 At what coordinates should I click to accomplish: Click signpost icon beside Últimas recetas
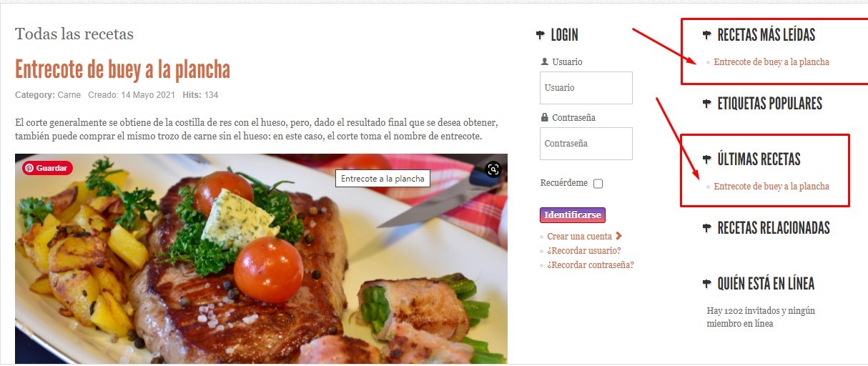[x=707, y=159]
